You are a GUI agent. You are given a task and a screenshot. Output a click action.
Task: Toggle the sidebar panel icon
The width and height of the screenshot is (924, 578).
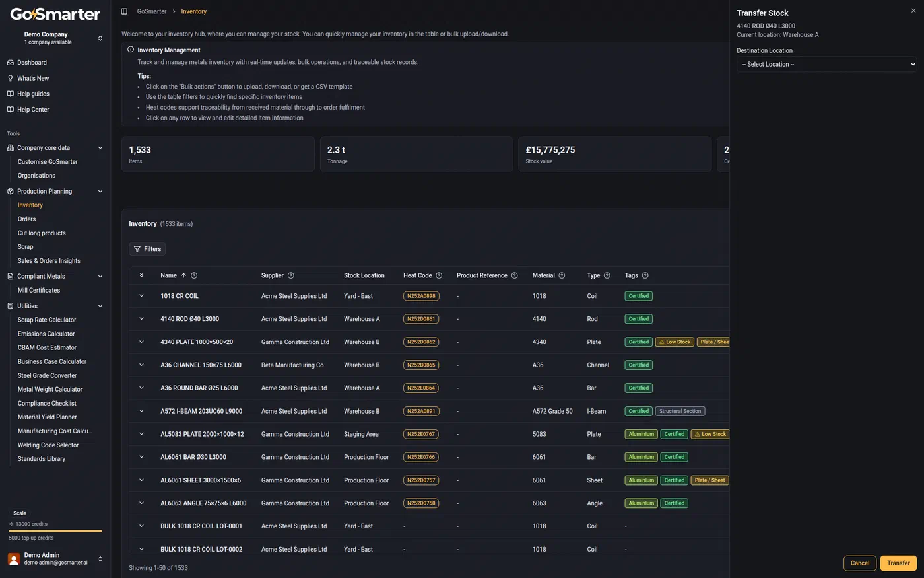[x=124, y=11]
